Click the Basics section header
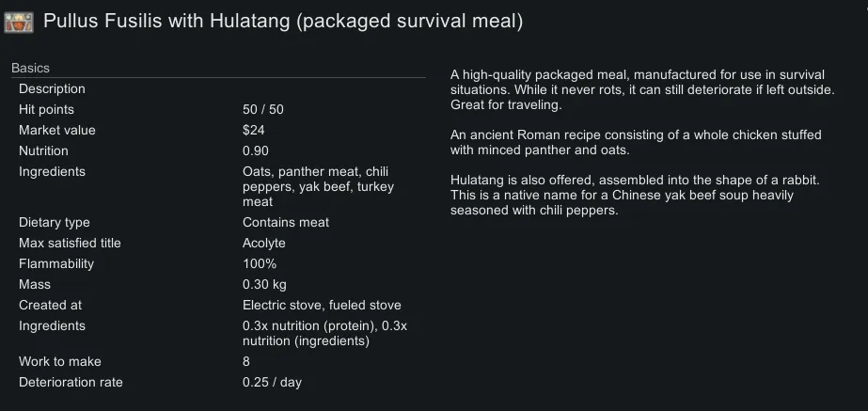Image resolution: width=868 pixels, height=411 pixels. 31,68
